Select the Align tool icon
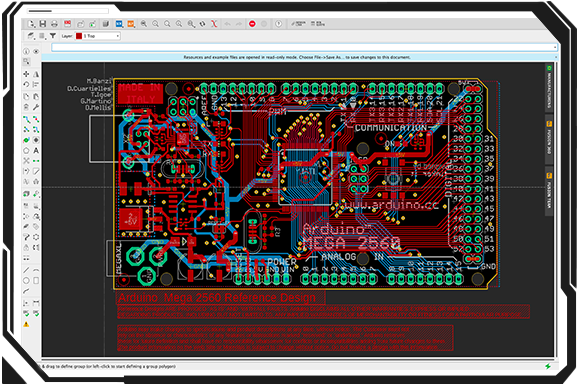 pos(36,84)
